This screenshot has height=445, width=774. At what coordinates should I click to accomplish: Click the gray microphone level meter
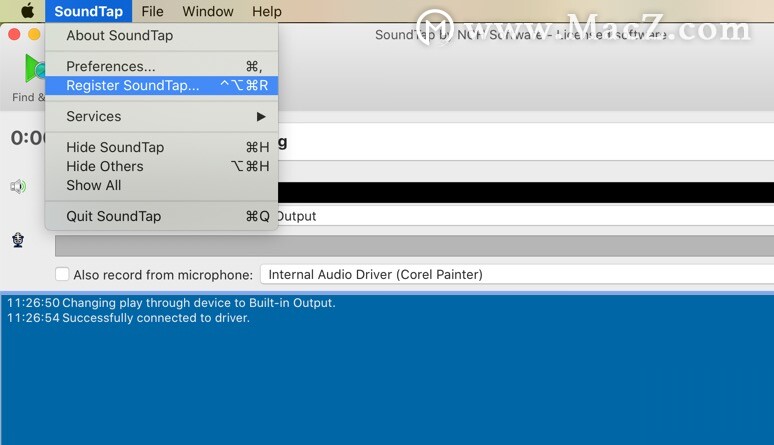pos(414,245)
